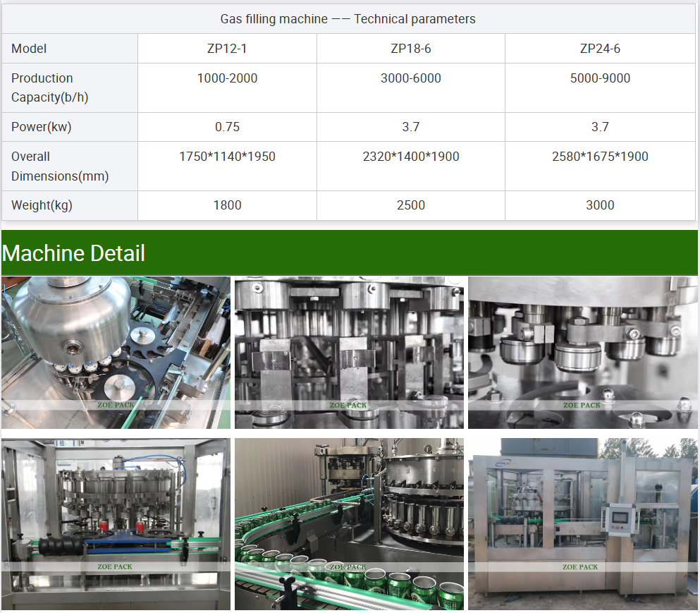This screenshot has height=613, width=700.
Task: Click the Production Capacity(b/h) row label
Action: 49,88
